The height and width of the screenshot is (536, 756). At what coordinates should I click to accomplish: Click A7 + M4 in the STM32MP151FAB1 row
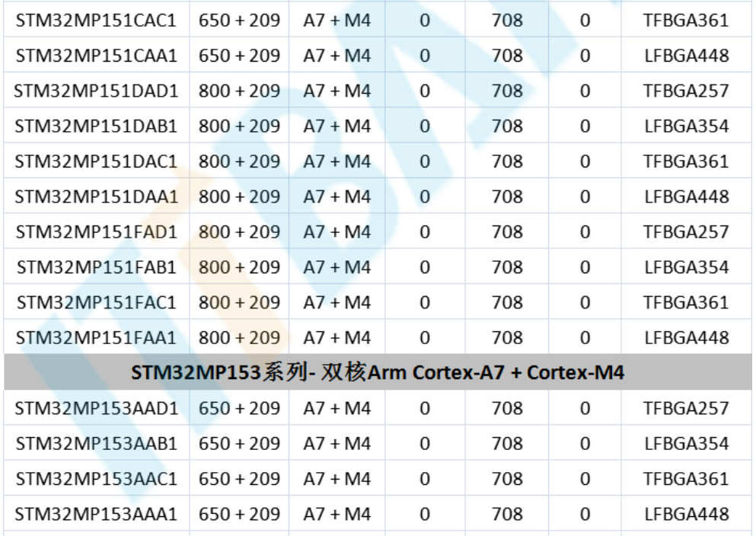pos(337,267)
